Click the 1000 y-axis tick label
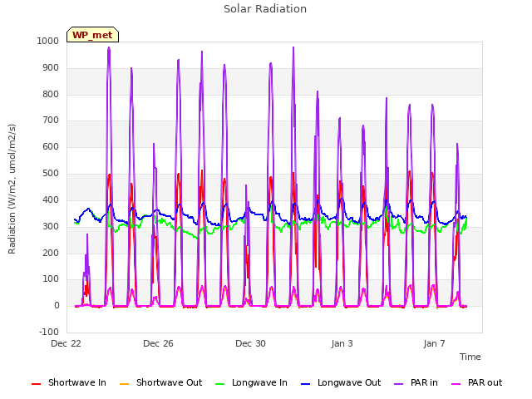532x399 pixels. 48,41
